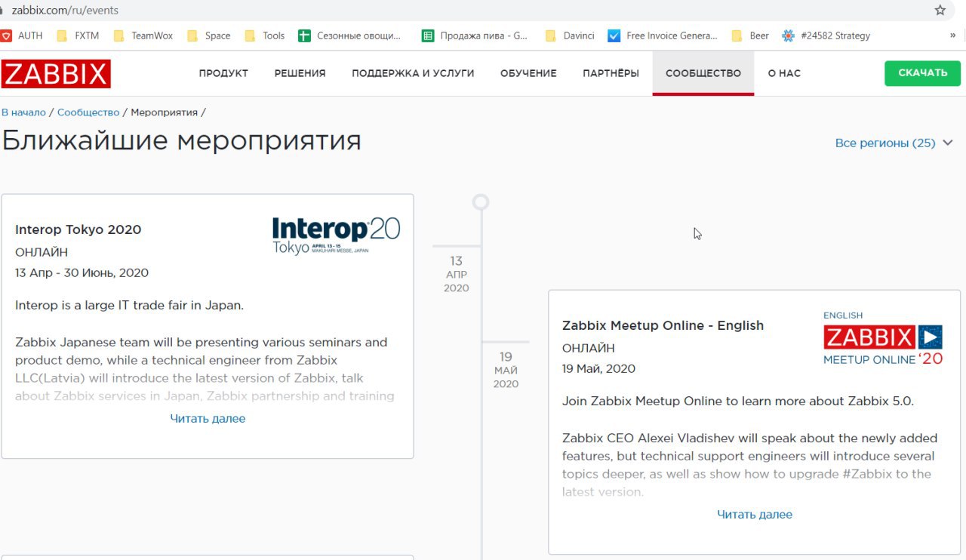Screen dimensions: 966x560
Task: Open the СООБЩЕСТВО menu
Action: [x=703, y=73]
